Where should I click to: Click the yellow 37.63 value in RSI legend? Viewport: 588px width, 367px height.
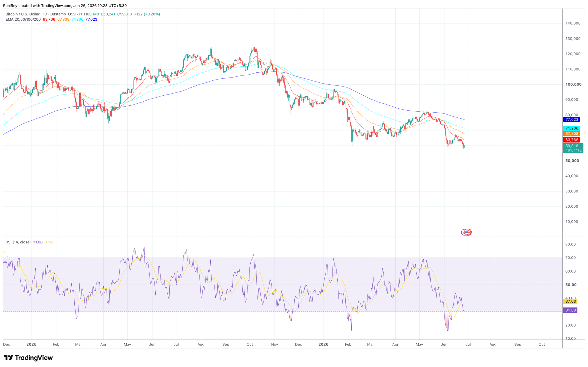pos(50,242)
